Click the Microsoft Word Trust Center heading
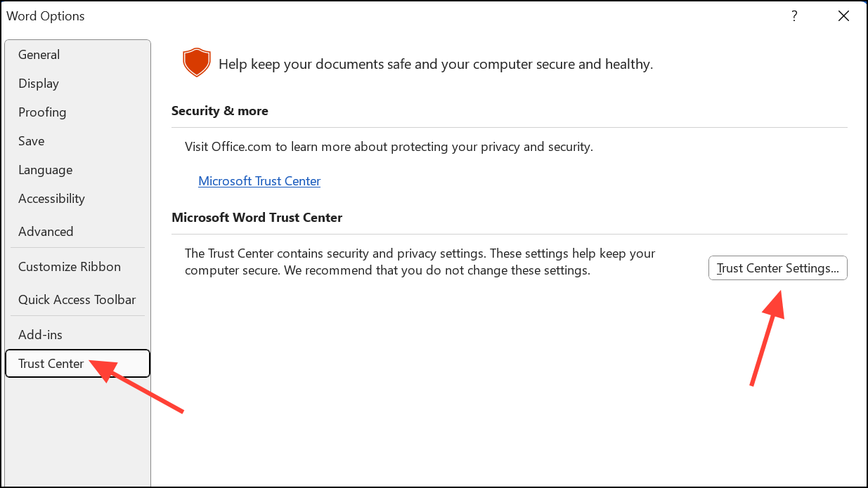The height and width of the screenshot is (488, 868). click(x=257, y=218)
